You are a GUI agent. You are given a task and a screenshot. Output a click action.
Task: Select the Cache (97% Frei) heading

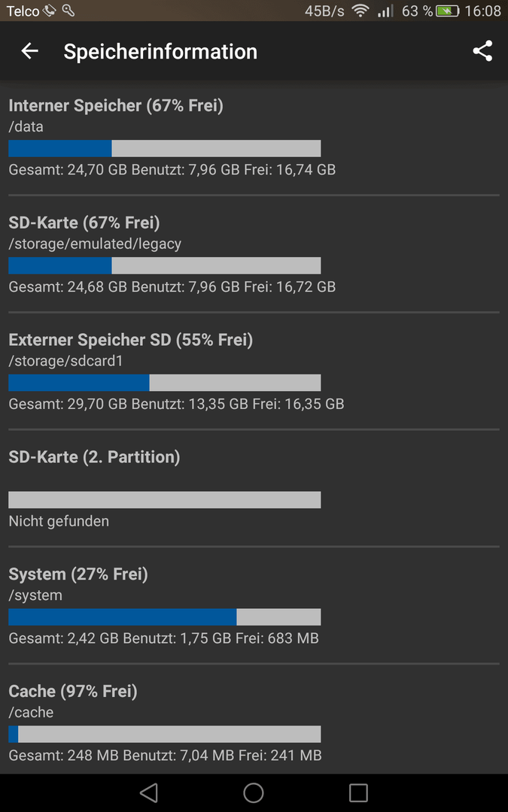click(73, 692)
